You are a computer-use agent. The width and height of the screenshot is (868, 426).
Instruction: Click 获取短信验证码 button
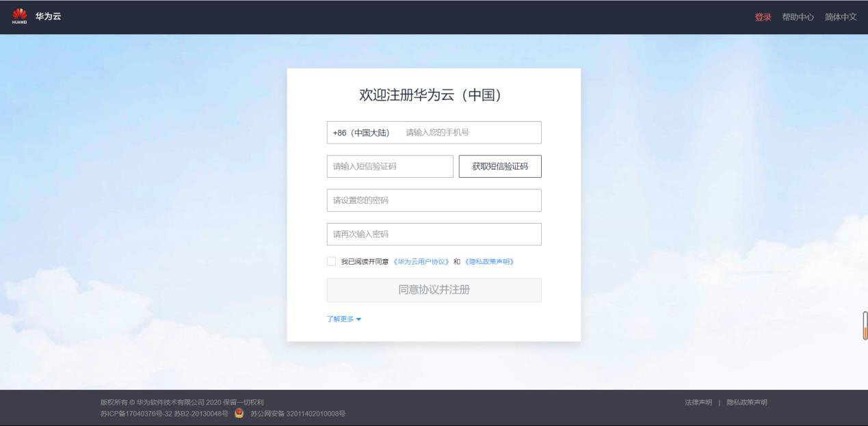coord(500,166)
